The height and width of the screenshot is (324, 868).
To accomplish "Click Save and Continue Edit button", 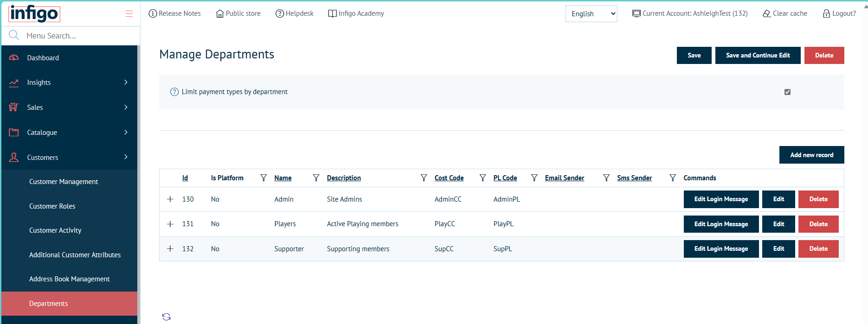I will (x=758, y=55).
